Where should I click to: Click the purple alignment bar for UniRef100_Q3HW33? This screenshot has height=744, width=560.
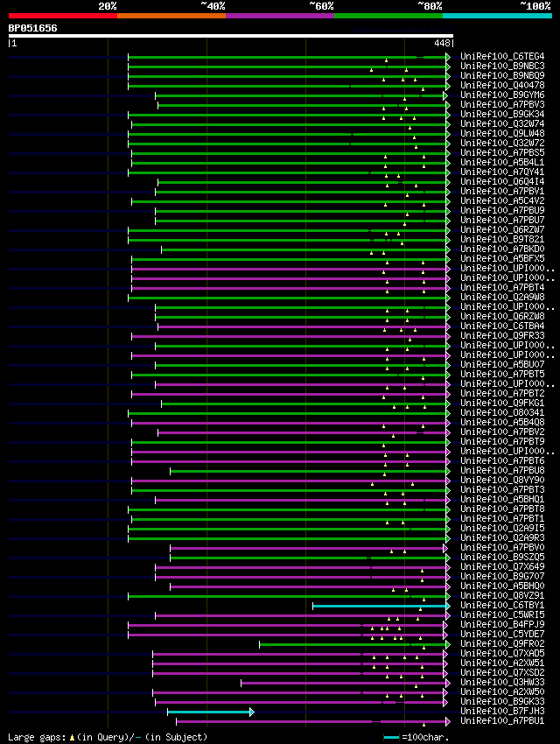[x=345, y=683]
